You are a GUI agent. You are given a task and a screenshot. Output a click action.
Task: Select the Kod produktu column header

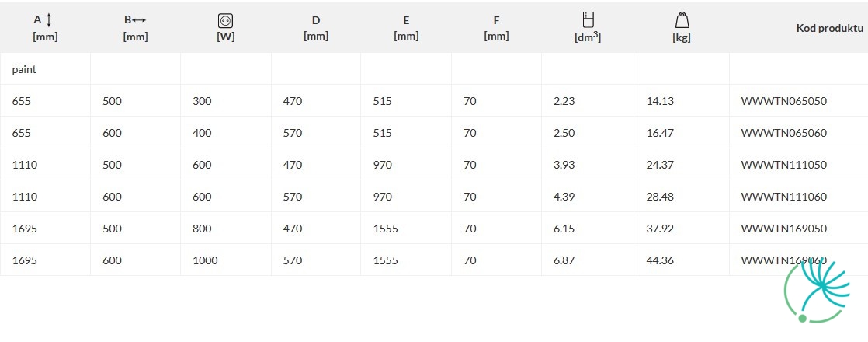pos(829,28)
